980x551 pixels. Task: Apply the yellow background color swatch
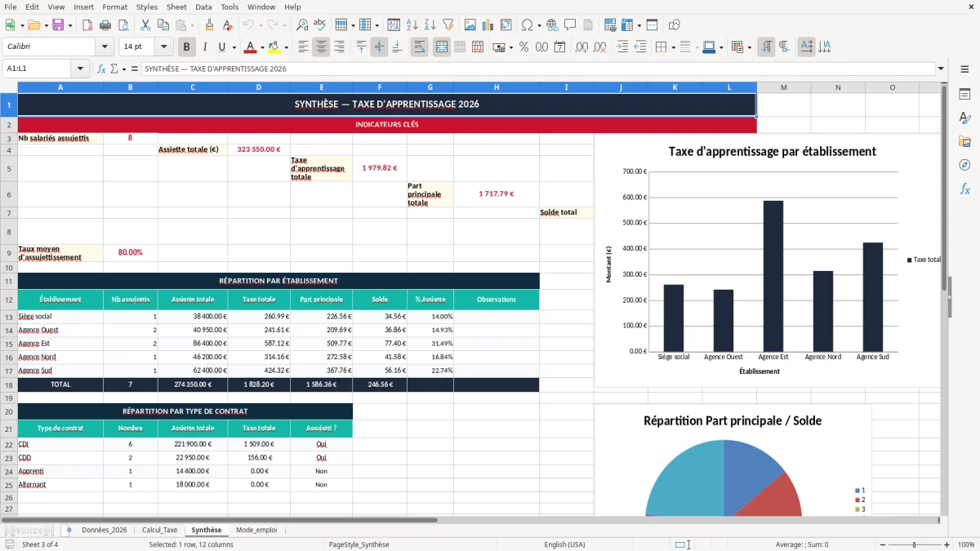(274, 47)
